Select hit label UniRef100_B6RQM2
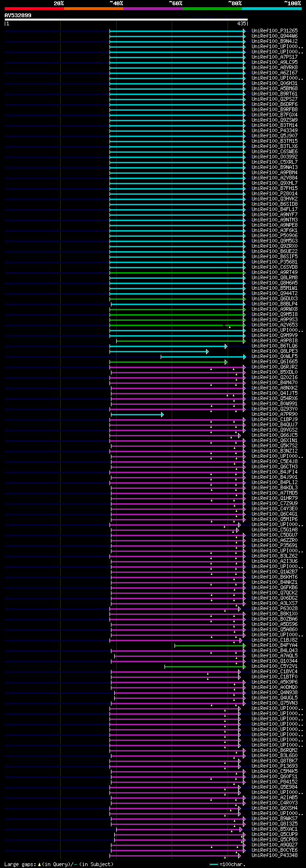This screenshot has height=868, width=306. pos(274,751)
